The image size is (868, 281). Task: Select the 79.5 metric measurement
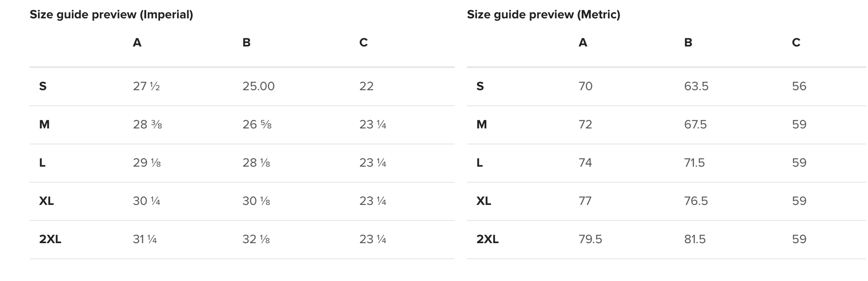(590, 240)
